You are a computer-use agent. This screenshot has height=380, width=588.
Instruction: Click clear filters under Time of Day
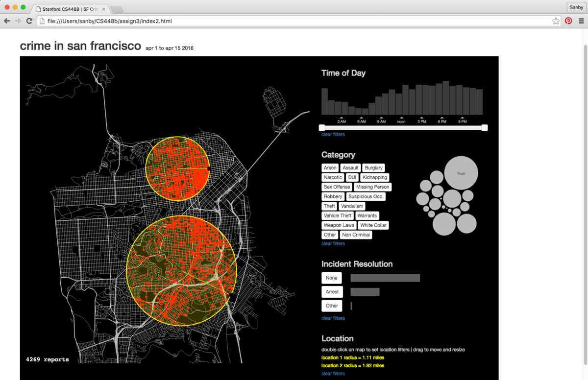tap(333, 134)
